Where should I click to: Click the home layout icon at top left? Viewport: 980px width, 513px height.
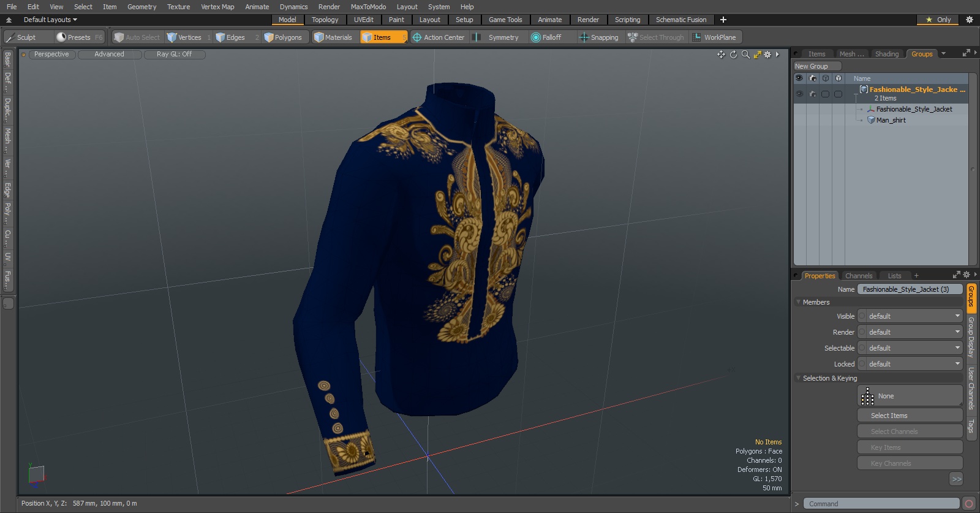coord(9,20)
